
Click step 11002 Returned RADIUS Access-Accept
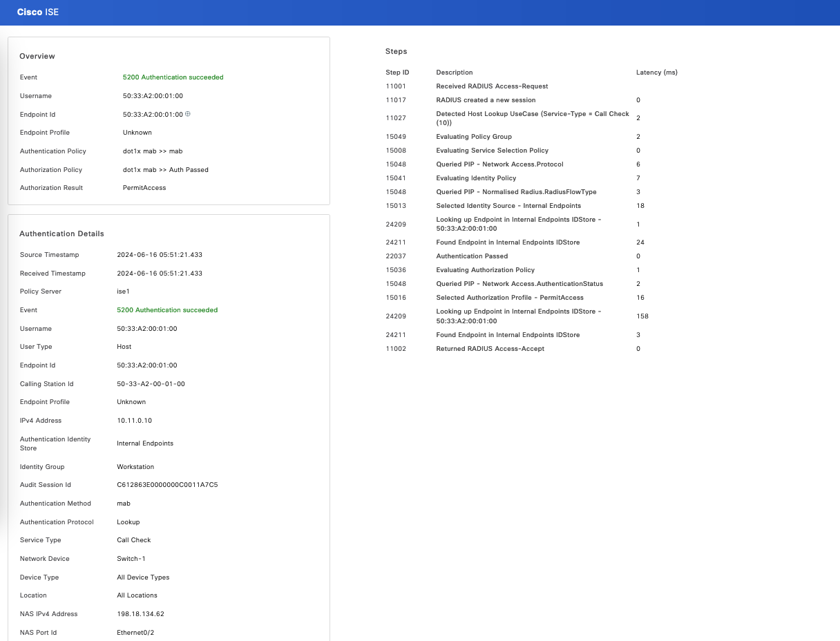[490, 349]
